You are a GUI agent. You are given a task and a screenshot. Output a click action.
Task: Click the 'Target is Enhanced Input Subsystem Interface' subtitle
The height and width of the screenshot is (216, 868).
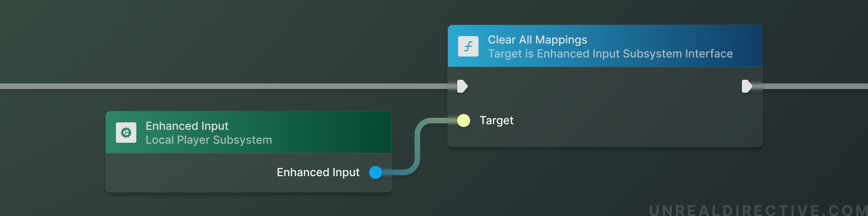[610, 54]
